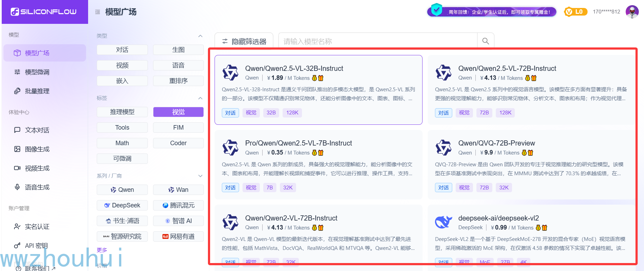Click the L0 level badge
Screen dimensions: 644x271
(575, 12)
